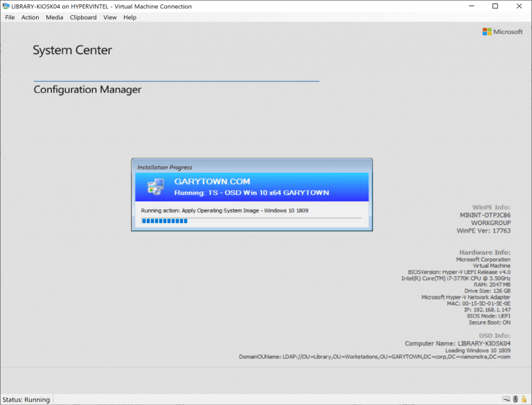Click the Computer Name LIBRARY-KIOSK04 text
The image size is (532, 405).
[457, 343]
